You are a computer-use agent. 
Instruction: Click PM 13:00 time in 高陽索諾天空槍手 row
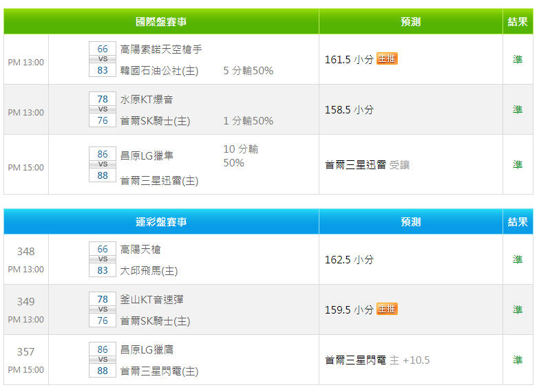tap(25, 63)
